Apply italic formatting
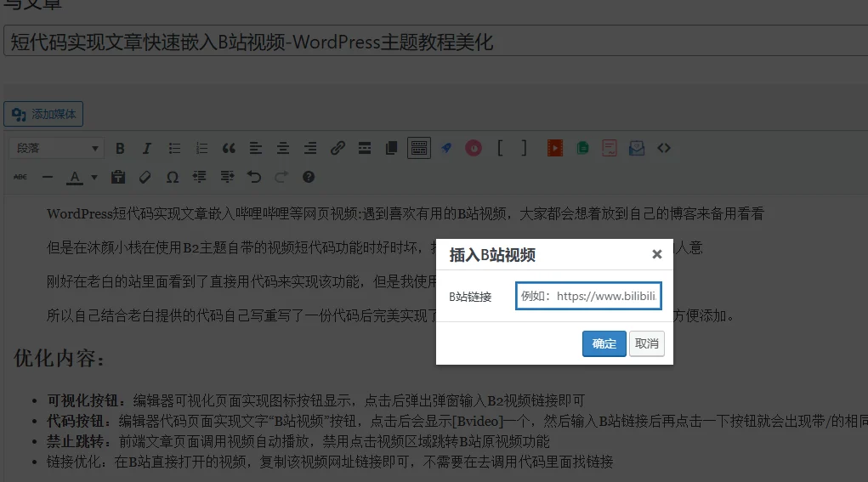The height and width of the screenshot is (482, 868). pyautogui.click(x=147, y=148)
